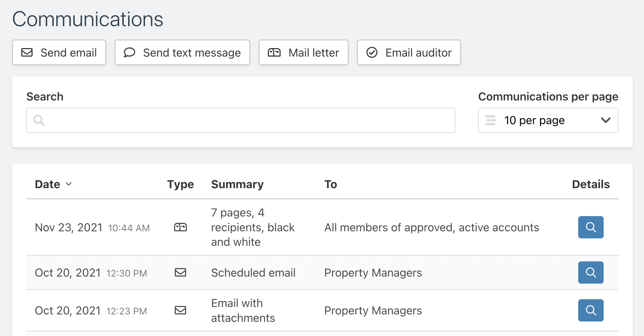Click the envelope icon on Send email

pos(27,52)
